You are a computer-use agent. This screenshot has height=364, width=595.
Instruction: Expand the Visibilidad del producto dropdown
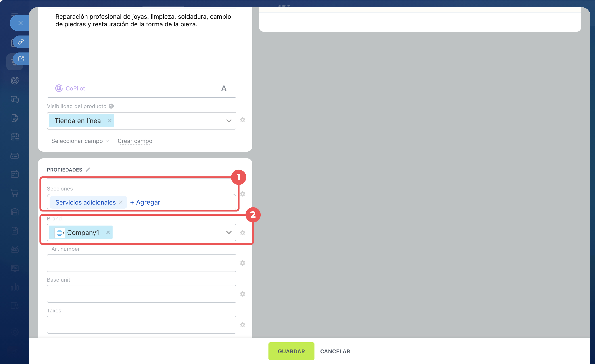tap(229, 121)
